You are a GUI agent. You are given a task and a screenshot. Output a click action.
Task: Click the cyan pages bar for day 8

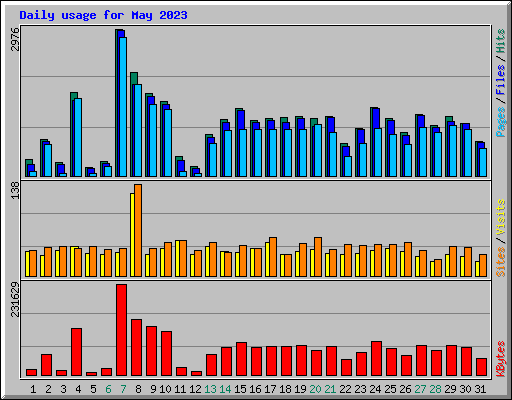coord(138,130)
